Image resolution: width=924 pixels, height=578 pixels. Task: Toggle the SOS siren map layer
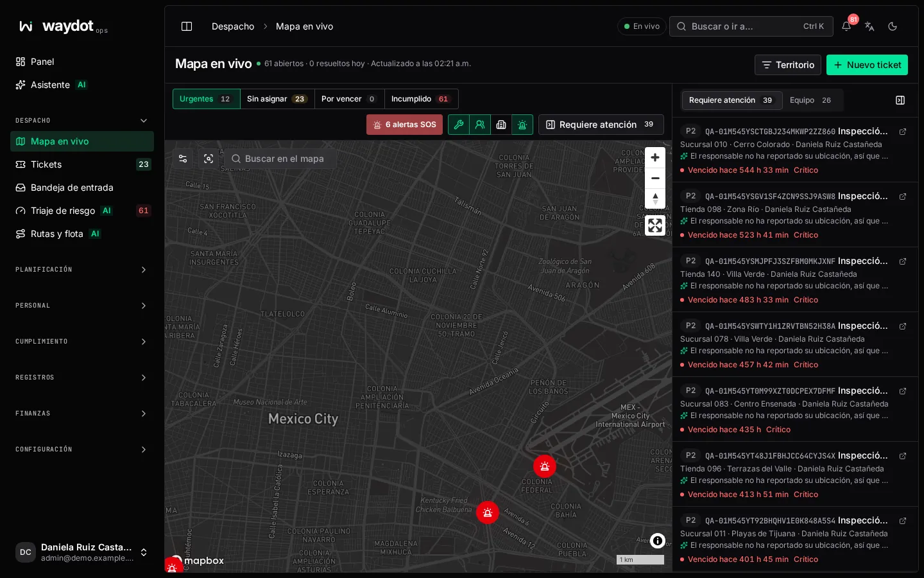click(x=522, y=125)
